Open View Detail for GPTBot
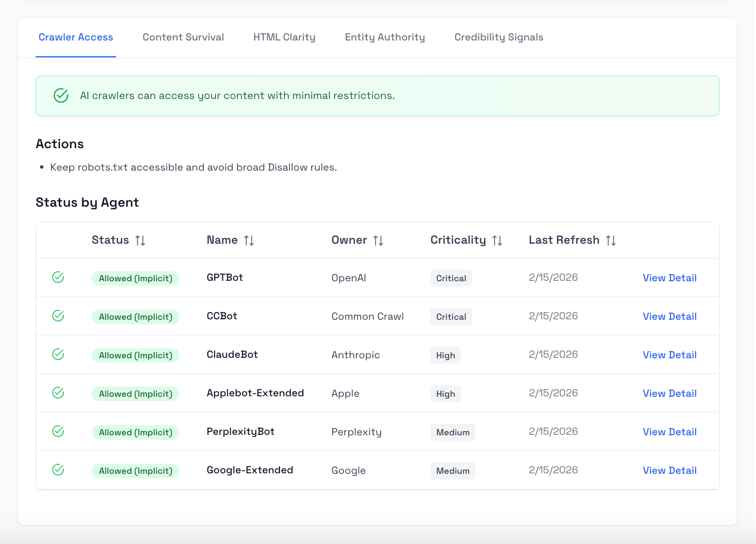This screenshot has width=756, height=544. click(x=669, y=278)
